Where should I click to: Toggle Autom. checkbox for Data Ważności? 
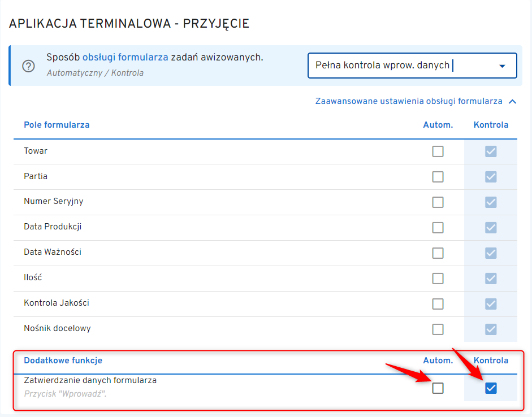pos(438,253)
